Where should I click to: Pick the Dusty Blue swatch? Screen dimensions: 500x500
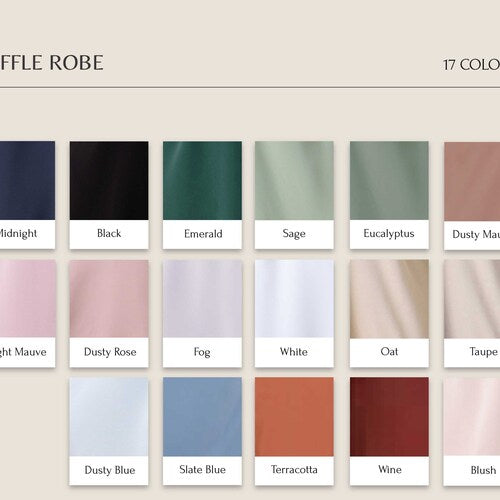pyautogui.click(x=109, y=431)
